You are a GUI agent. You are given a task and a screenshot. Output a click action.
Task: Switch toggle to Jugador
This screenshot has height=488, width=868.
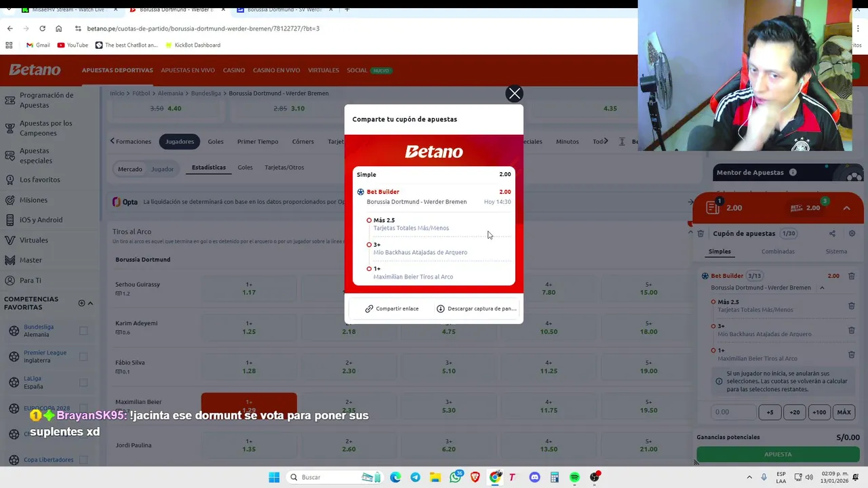click(x=162, y=169)
